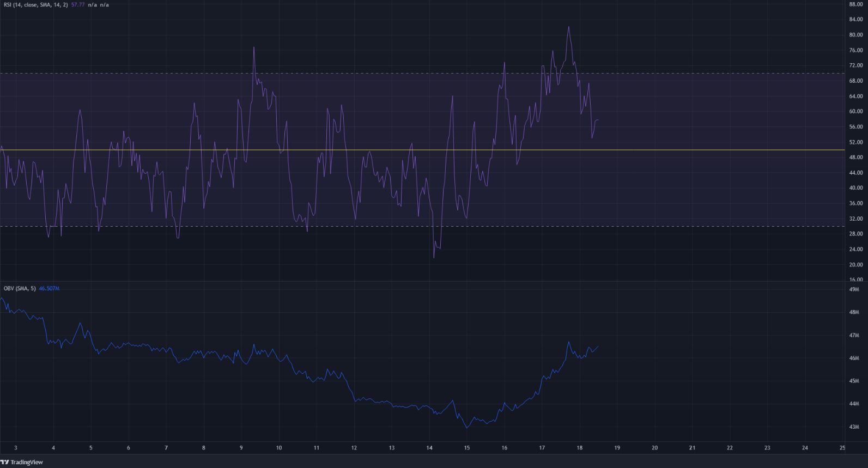Click date 18 on the time axis
This screenshot has width=868, height=468.
pos(579,448)
